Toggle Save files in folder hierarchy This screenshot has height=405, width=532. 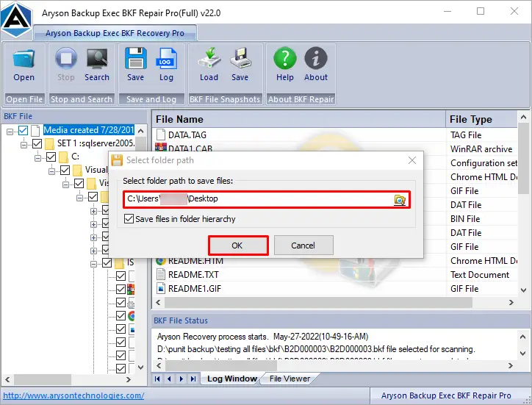[x=129, y=218]
